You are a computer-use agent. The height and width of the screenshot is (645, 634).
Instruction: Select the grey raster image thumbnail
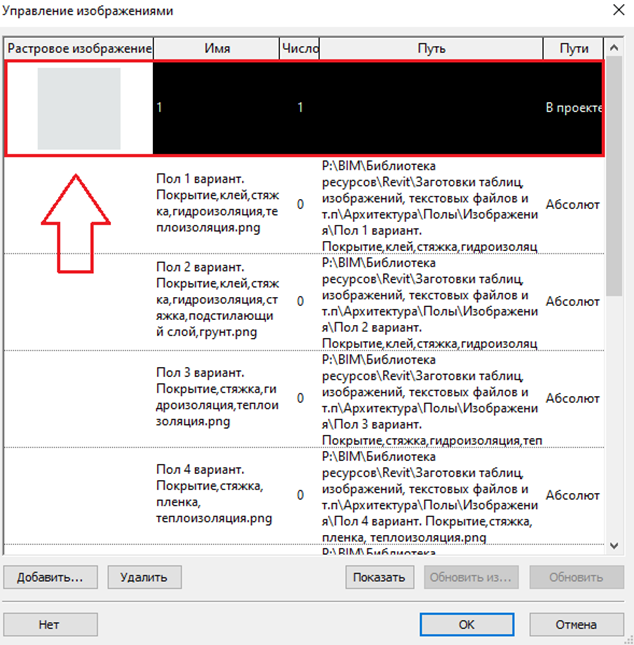tap(79, 109)
